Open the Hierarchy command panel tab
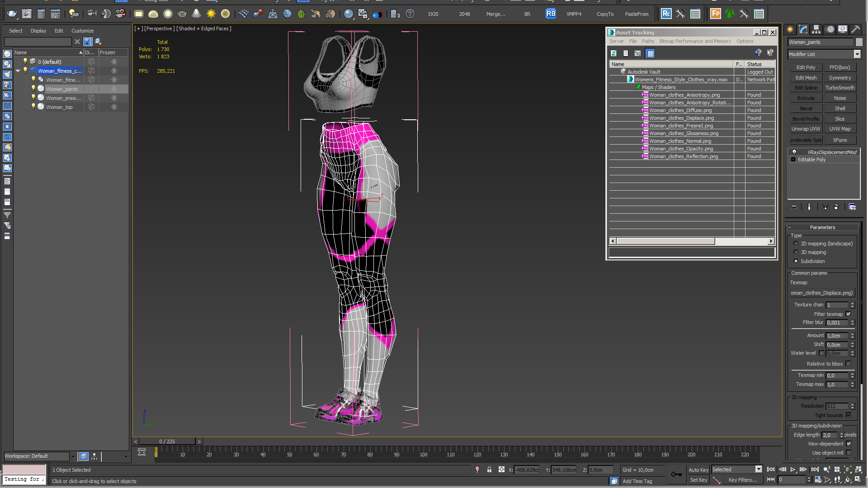Screen dimensions: 868x488 pos(816,29)
